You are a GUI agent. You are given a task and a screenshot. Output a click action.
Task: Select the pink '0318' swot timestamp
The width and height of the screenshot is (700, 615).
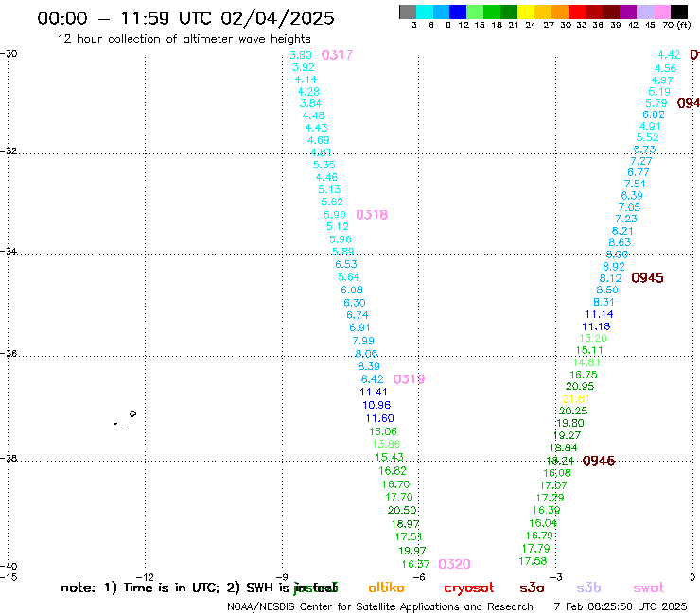pos(372,215)
